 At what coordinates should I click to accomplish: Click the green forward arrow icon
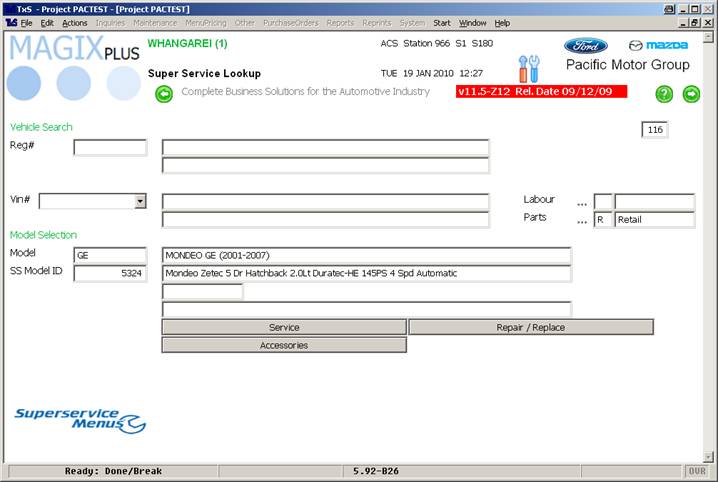691,94
